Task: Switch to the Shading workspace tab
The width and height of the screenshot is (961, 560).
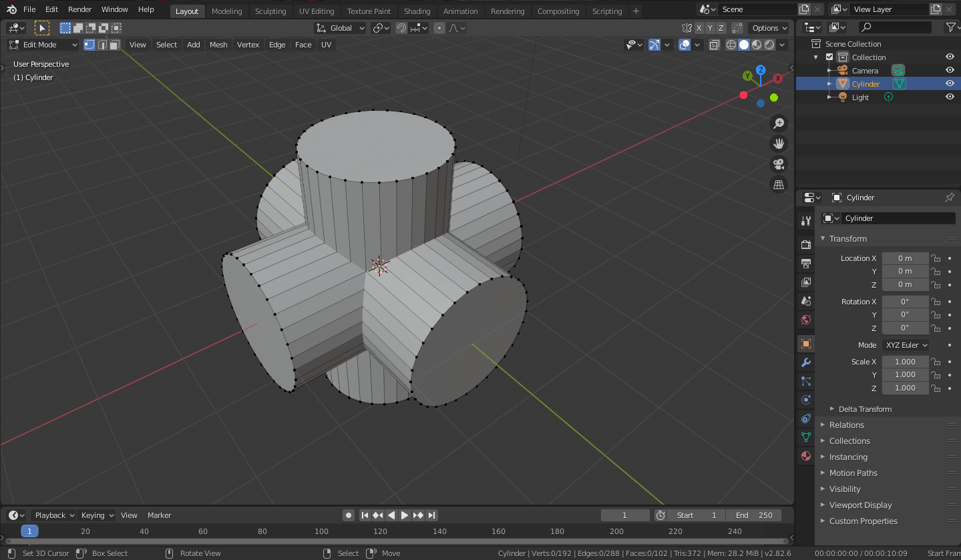Action: [x=417, y=11]
